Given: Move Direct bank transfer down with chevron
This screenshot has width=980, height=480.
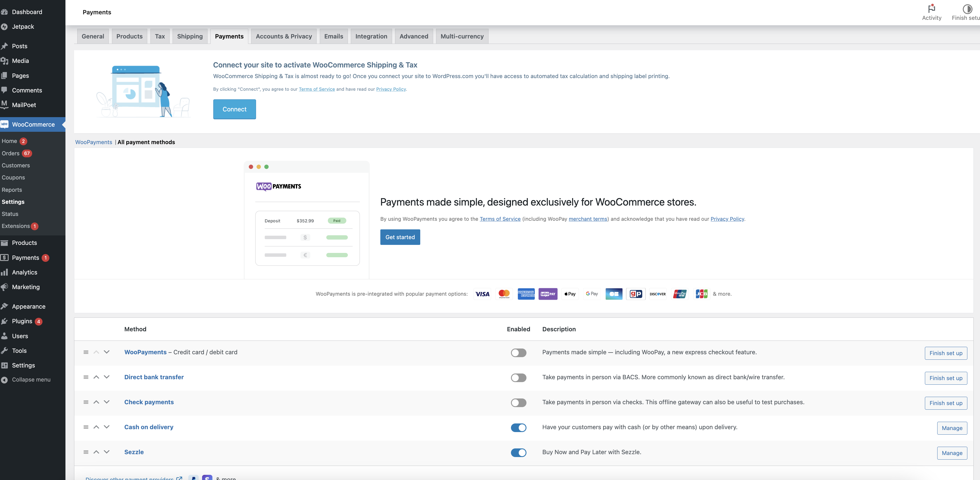Looking at the screenshot, I should [106, 377].
